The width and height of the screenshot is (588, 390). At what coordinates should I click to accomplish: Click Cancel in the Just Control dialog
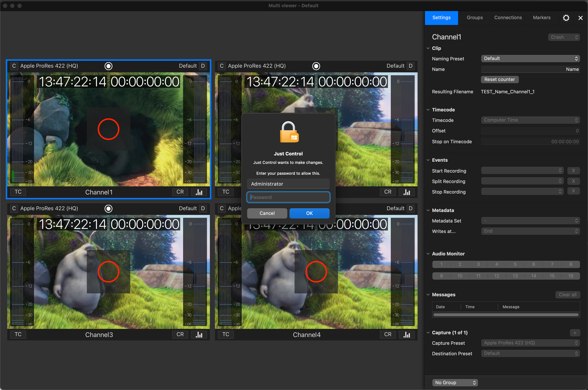[267, 213]
